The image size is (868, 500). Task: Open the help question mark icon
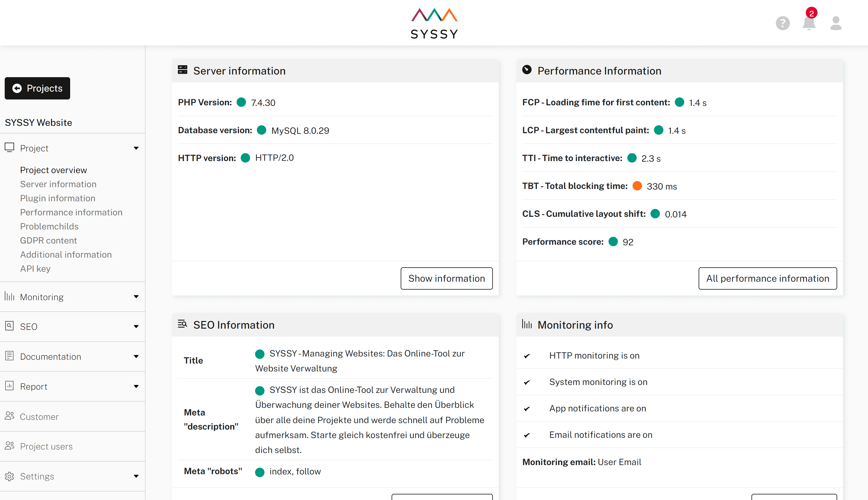point(783,23)
